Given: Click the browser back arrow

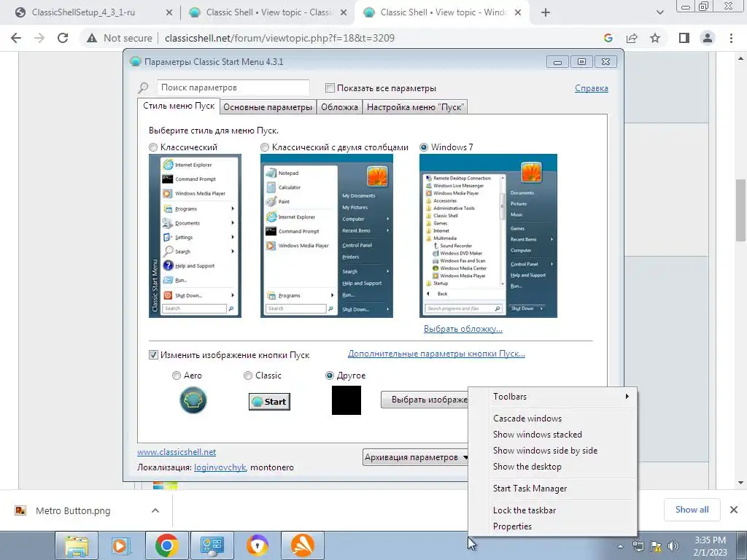Looking at the screenshot, I should pos(16,38).
